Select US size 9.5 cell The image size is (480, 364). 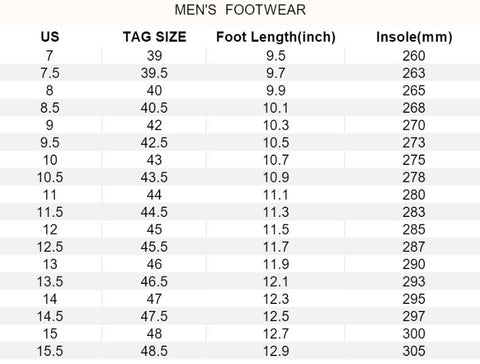tap(50, 142)
